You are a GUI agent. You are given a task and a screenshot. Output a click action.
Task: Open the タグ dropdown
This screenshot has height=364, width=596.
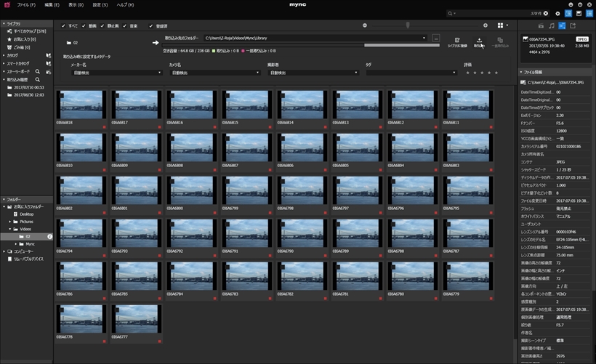(x=411, y=73)
